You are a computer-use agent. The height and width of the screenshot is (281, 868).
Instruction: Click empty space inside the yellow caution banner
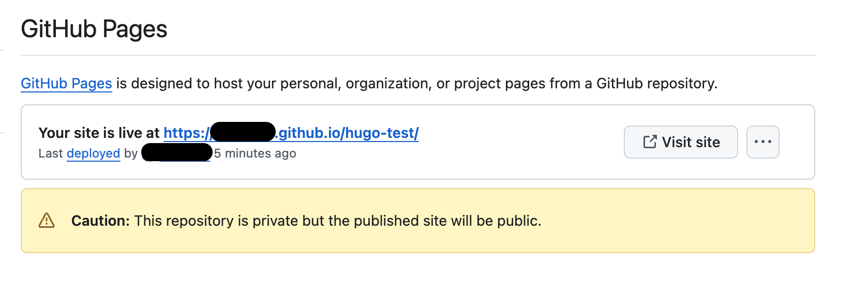point(672,221)
